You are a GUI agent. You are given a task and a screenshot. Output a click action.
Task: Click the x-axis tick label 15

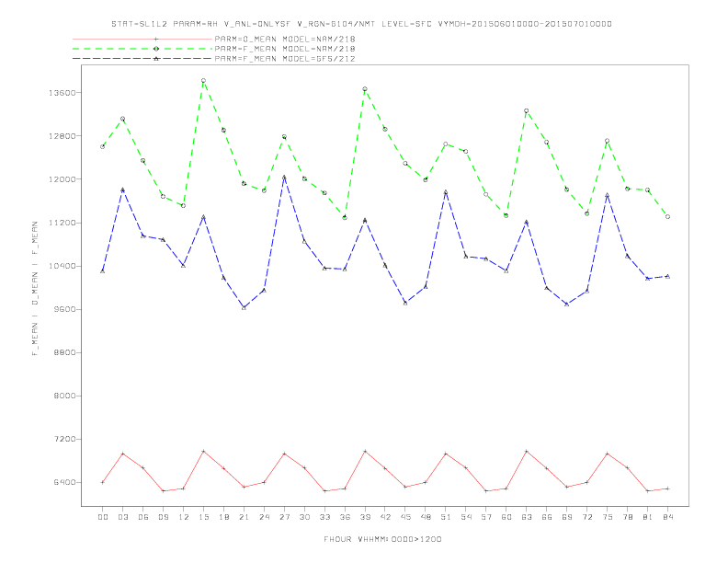203,517
